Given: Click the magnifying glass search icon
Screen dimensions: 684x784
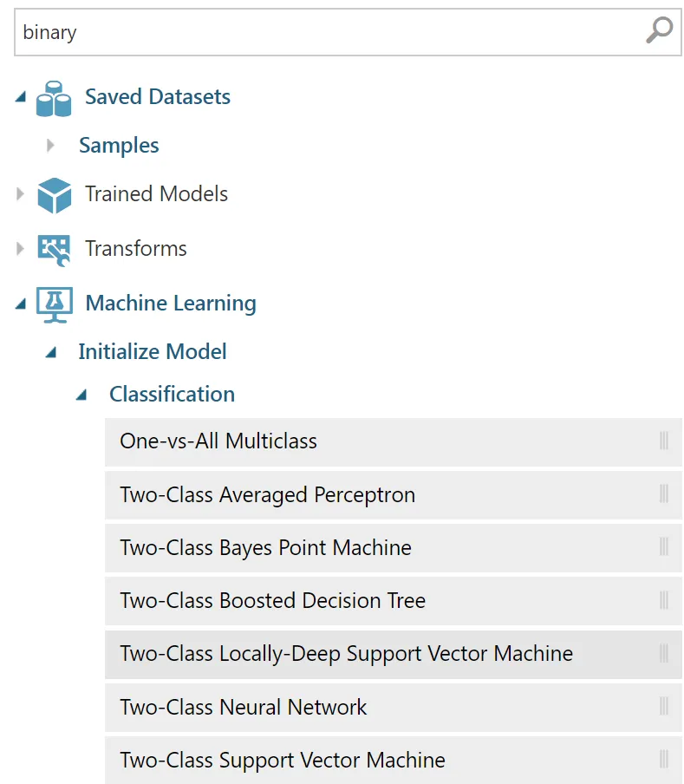Looking at the screenshot, I should [x=659, y=30].
